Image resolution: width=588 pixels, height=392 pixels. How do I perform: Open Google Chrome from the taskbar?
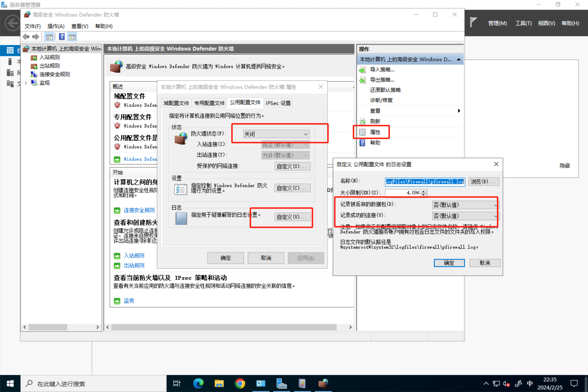(240, 383)
